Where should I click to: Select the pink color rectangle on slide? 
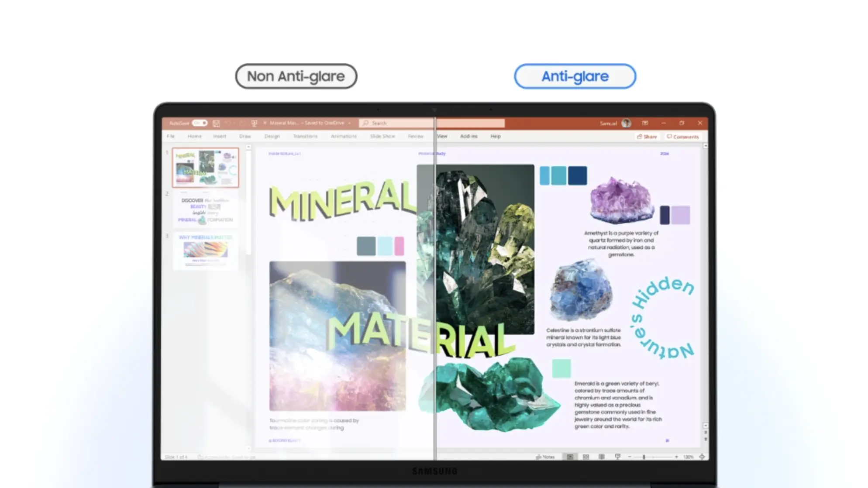click(399, 246)
